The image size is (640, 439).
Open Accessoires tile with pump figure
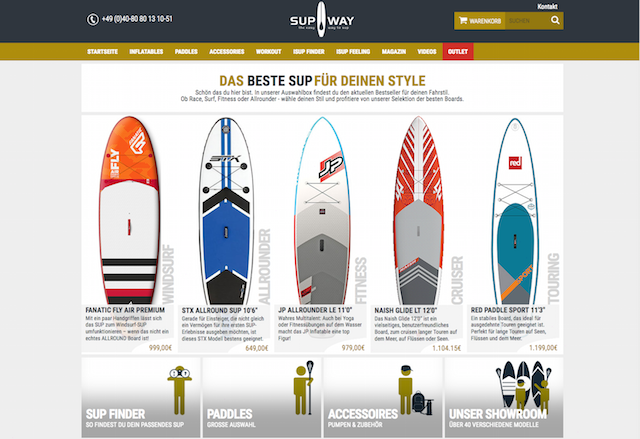click(x=383, y=397)
